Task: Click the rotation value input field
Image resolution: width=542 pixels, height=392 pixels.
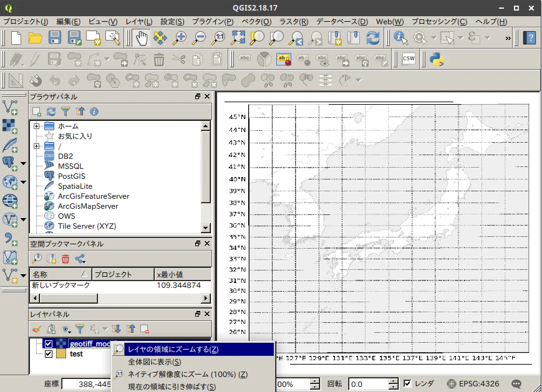Action: coord(369,384)
